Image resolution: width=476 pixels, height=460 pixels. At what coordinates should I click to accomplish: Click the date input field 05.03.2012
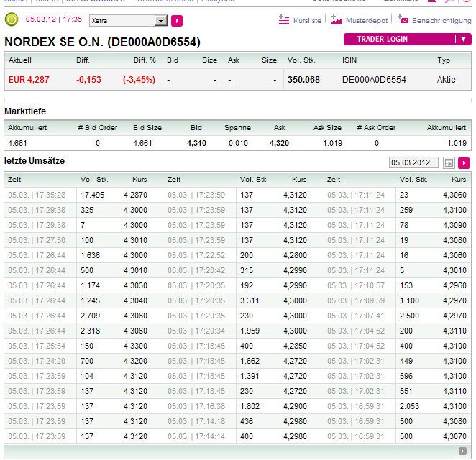(x=413, y=163)
